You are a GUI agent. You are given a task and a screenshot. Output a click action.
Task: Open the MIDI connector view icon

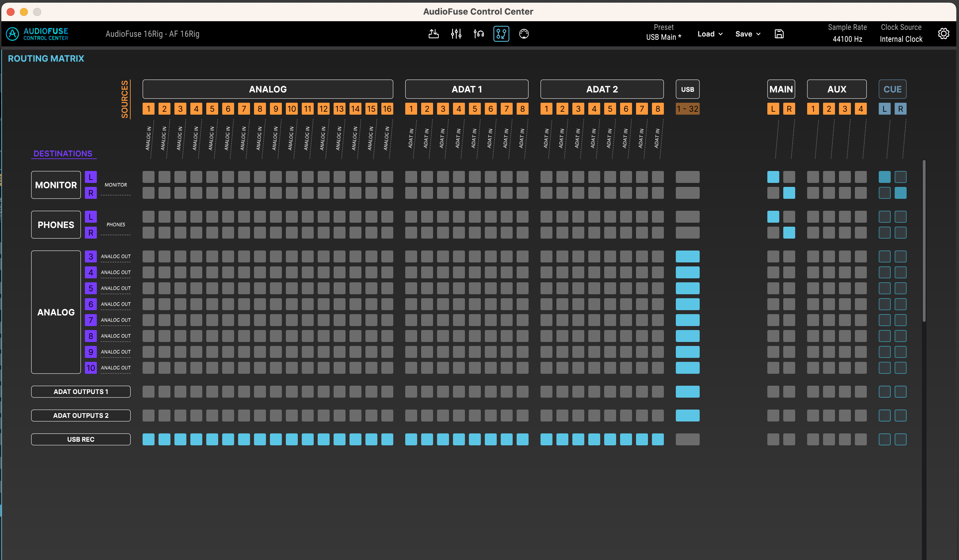click(x=524, y=34)
